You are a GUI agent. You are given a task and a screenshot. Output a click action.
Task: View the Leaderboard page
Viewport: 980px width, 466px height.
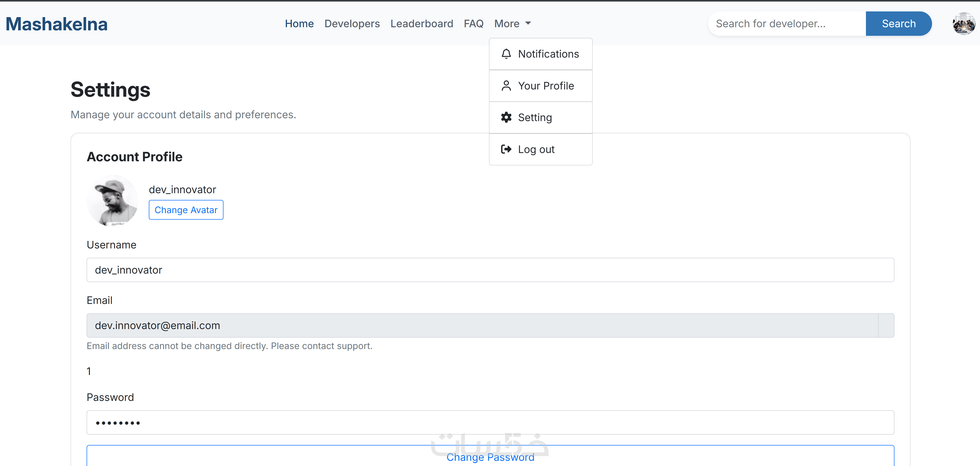pyautogui.click(x=422, y=24)
